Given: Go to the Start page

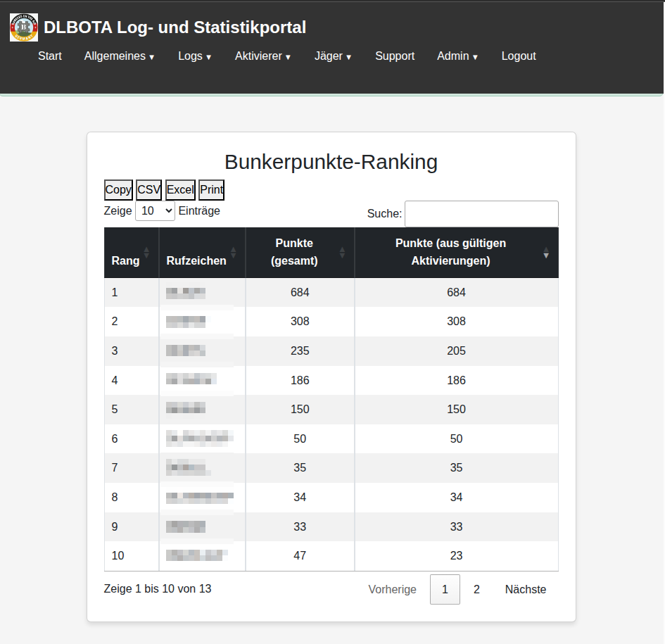Looking at the screenshot, I should click(50, 56).
